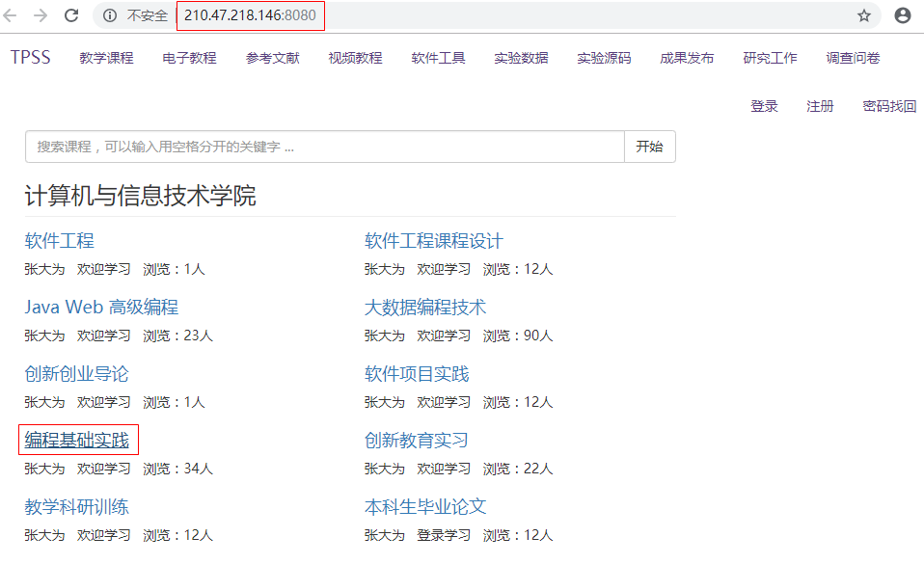Click 浏览：90人 under 大数据编程技术

coord(518,336)
